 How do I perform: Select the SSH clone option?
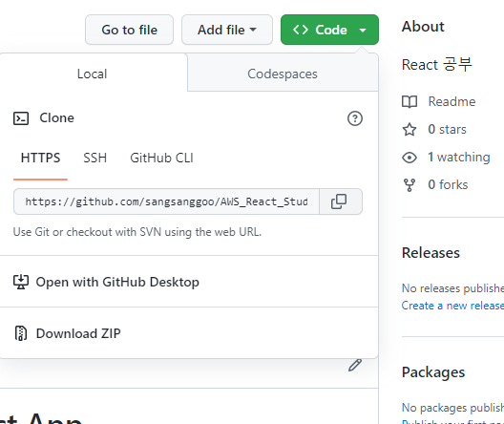coord(94,158)
